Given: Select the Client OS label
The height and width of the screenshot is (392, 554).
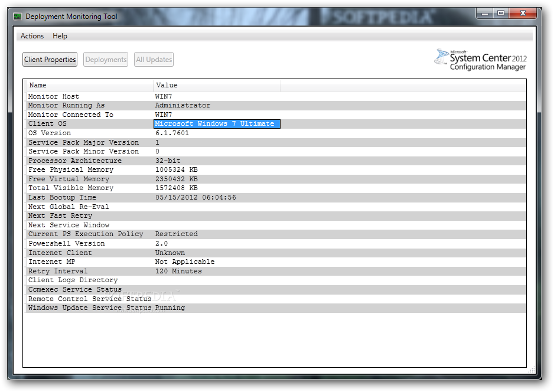Looking at the screenshot, I should pyautogui.click(x=47, y=123).
